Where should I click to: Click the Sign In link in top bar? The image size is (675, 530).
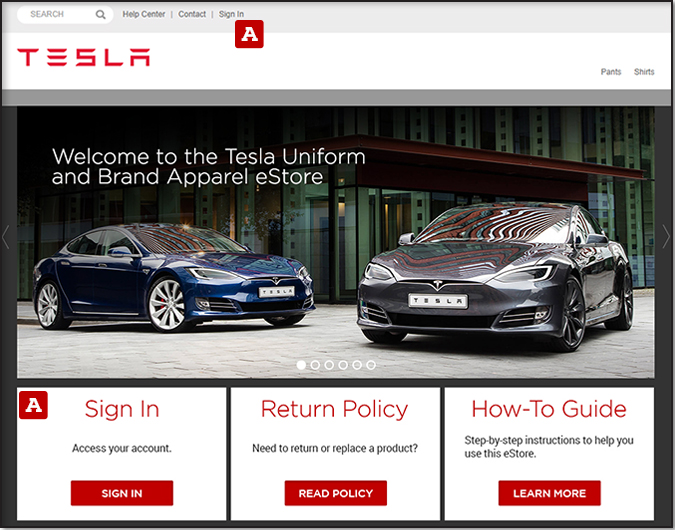coord(231,14)
